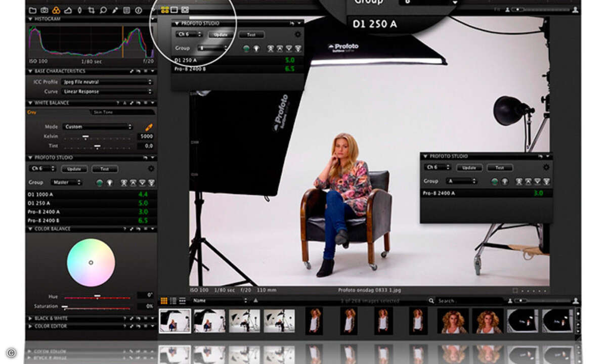Image resolution: width=607 pixels, height=364 pixels.
Task: Click last power-step arrow icon in left Profoto panel
Action: point(151,183)
